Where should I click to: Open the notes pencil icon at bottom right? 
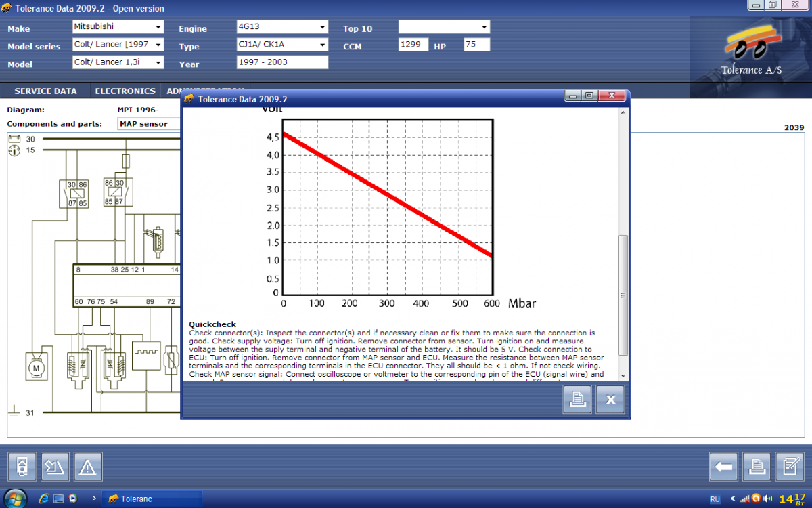coord(790,467)
